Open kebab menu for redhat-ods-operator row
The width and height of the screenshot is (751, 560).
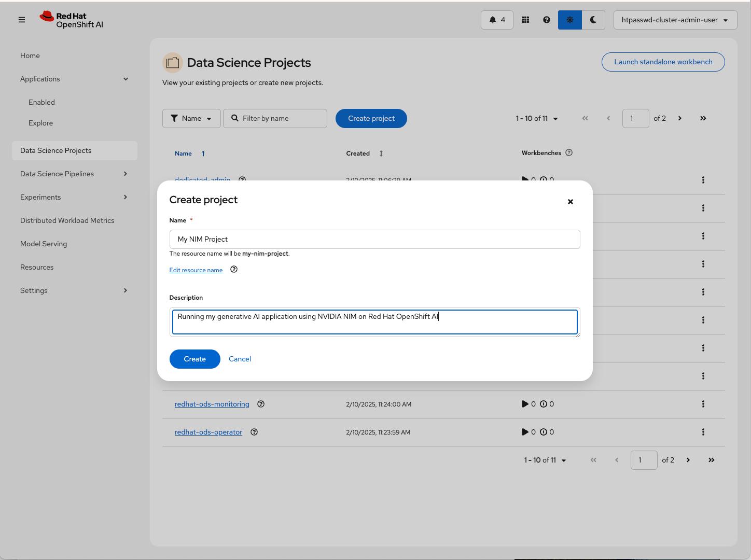[703, 432]
